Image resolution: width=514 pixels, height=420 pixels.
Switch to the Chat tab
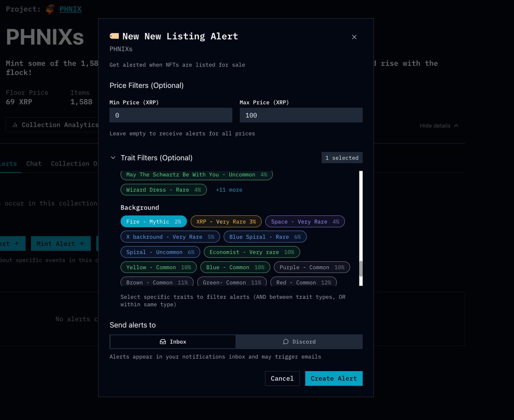34,163
